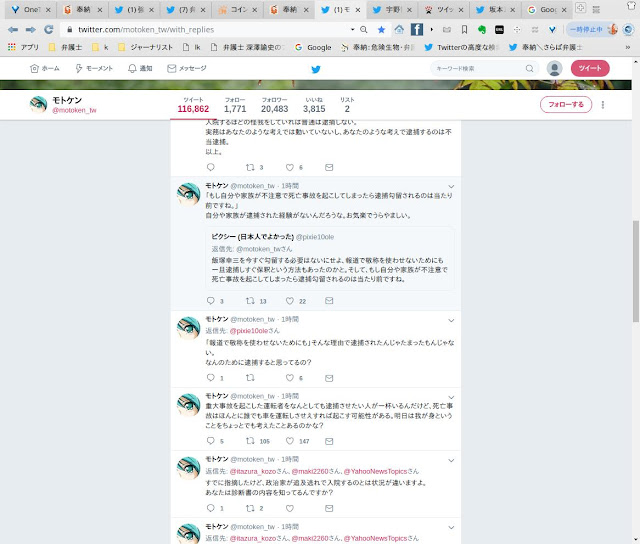
Task: Expand options chevron on tweet quoting ピクシー
Action: (x=451, y=187)
